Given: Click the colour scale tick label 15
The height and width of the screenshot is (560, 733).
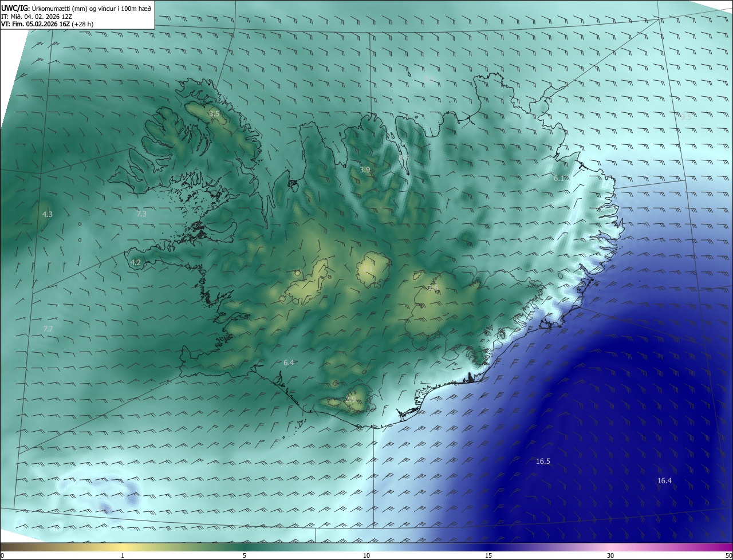Looking at the screenshot, I should (488, 555).
